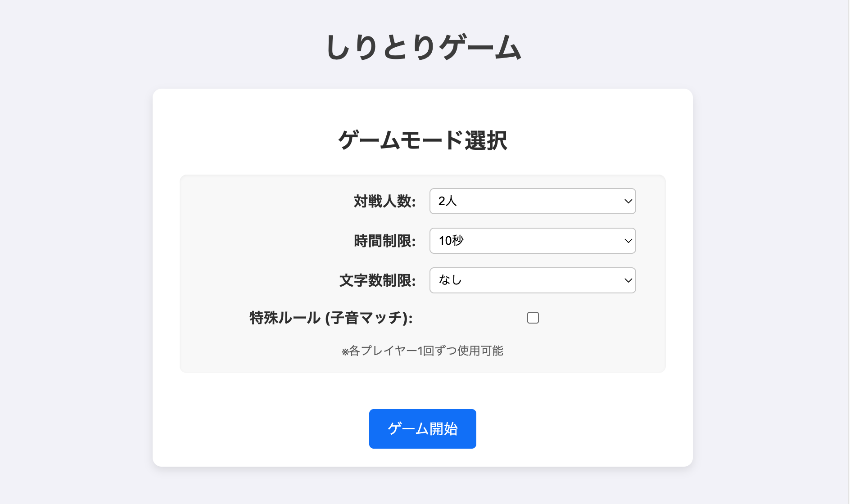Image resolution: width=850 pixels, height=504 pixels.
Task: Open the 文字数制限 character limit dropdown
Action: (532, 280)
